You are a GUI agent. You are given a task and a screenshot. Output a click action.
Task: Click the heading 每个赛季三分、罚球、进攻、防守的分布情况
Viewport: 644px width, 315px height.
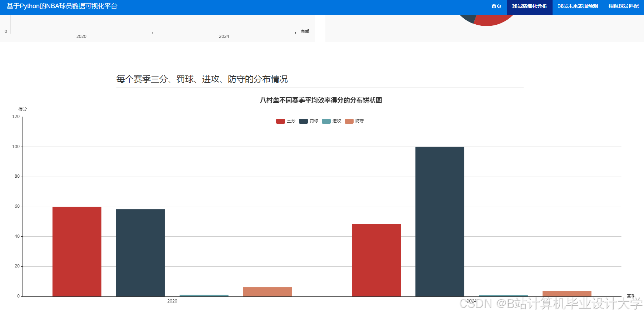[202, 79]
